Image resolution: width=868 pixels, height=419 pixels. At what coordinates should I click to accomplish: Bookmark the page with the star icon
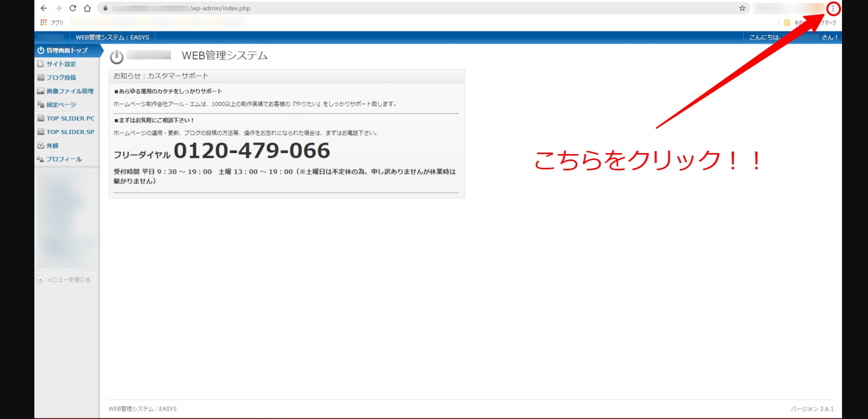(742, 8)
